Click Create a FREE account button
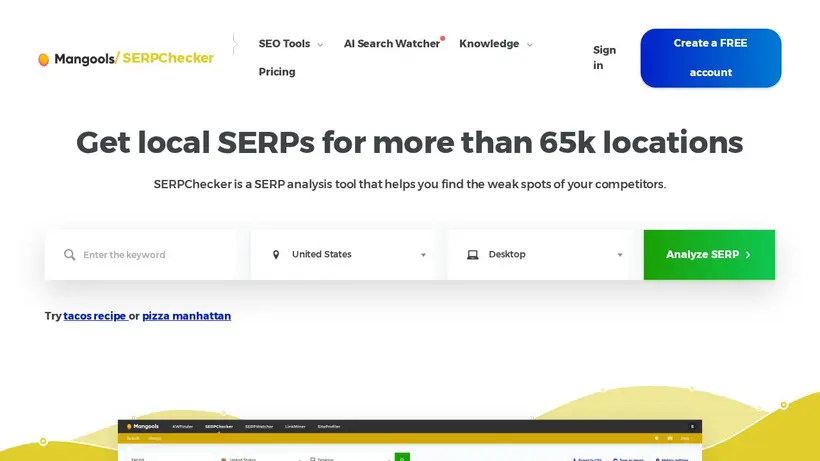The height and width of the screenshot is (461, 820). click(x=711, y=58)
